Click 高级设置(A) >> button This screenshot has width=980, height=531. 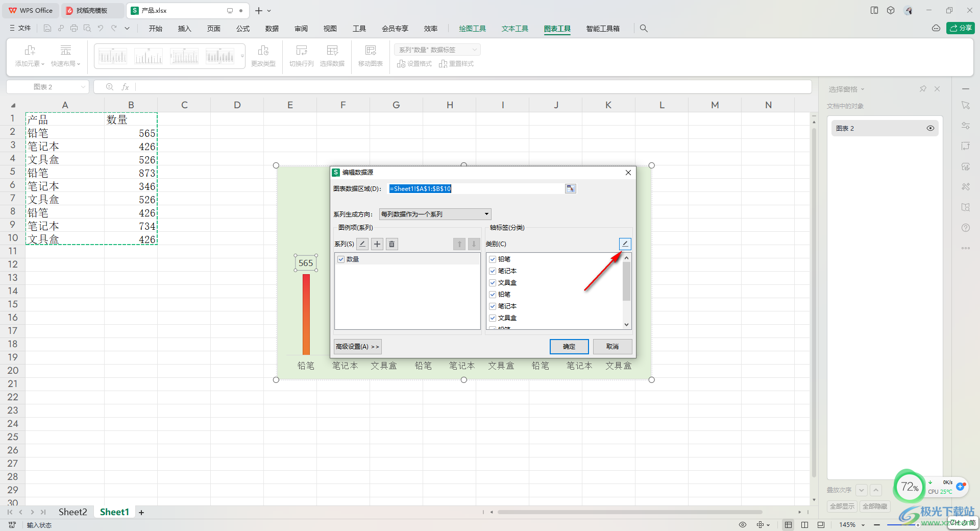(357, 347)
